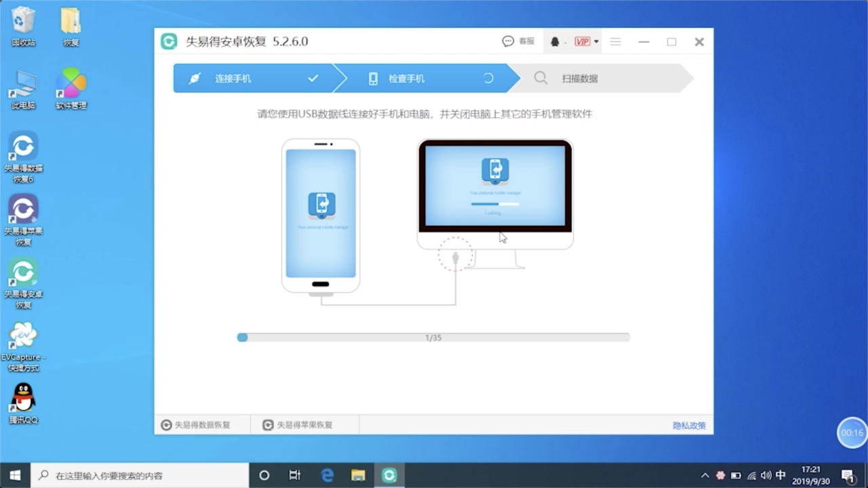Click the 失易得 app taskbar button
Viewport: 868px width, 488px height.
tap(389, 475)
